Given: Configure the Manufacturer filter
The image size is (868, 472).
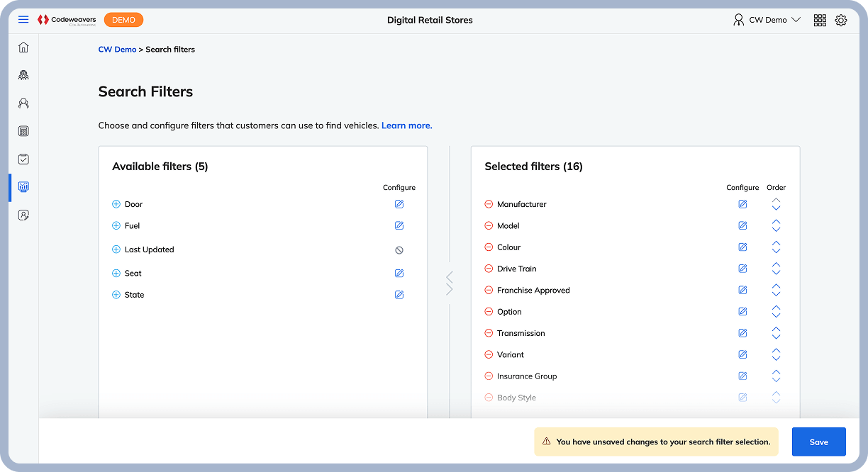Looking at the screenshot, I should point(742,204).
